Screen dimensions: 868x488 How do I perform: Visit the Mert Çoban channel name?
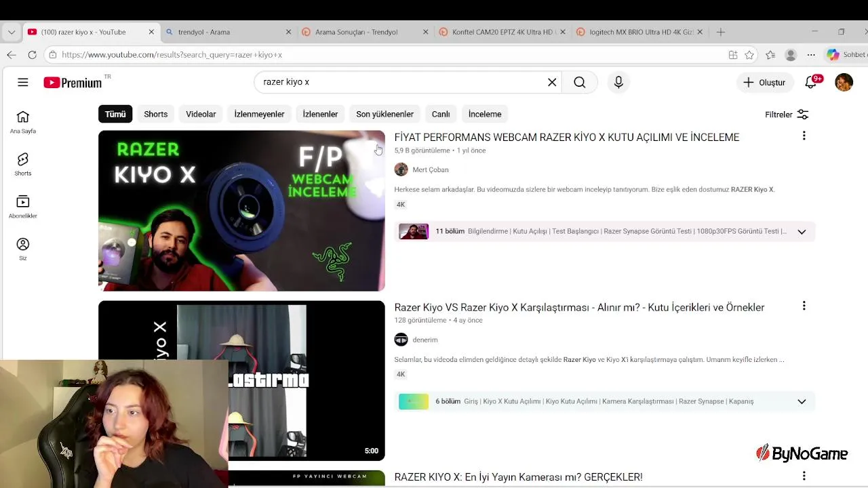click(431, 169)
